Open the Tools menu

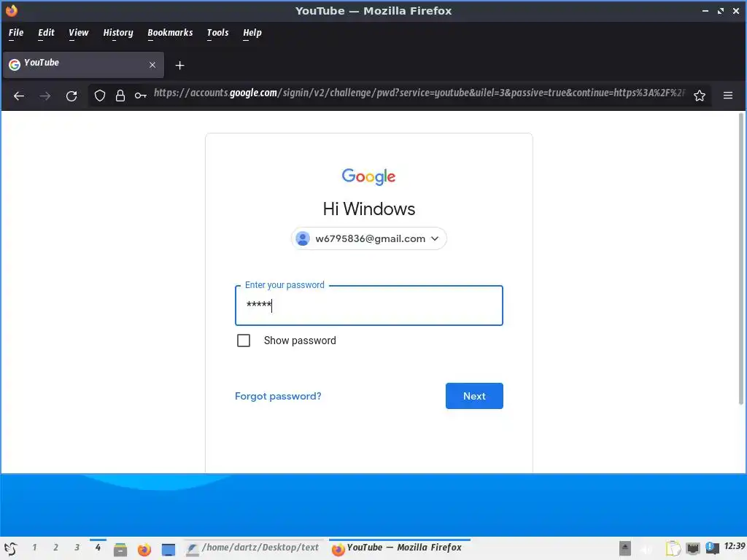point(217,32)
